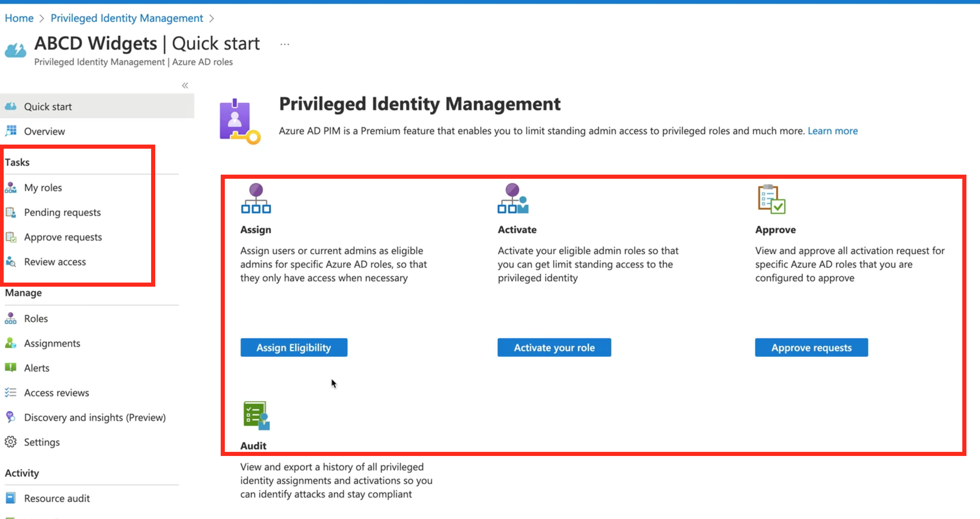Select My roles in Tasks
Viewport: 980px width, 519px height.
coord(43,187)
